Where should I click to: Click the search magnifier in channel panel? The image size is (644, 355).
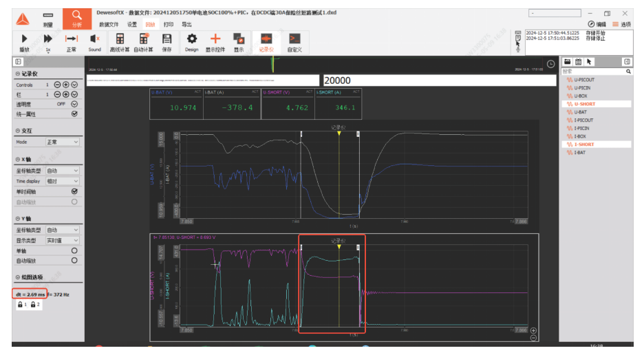[628, 72]
